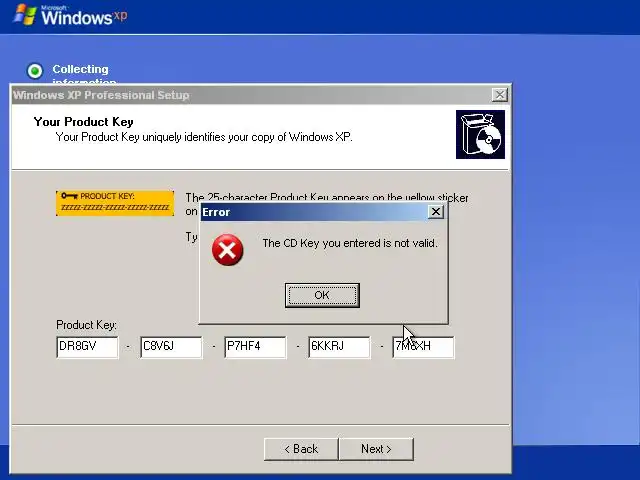Click the last product key field 7M8XH

coord(423,347)
